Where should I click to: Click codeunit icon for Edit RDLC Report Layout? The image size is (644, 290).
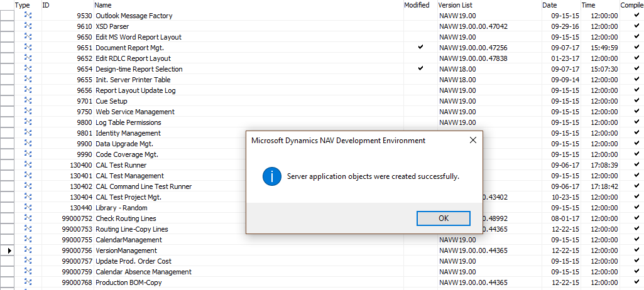click(x=28, y=58)
